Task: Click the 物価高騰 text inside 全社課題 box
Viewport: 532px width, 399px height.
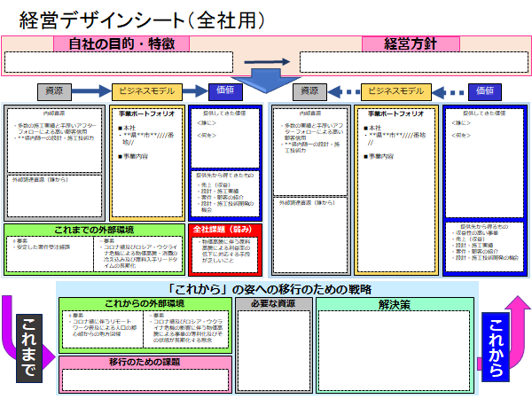Action: [224, 251]
